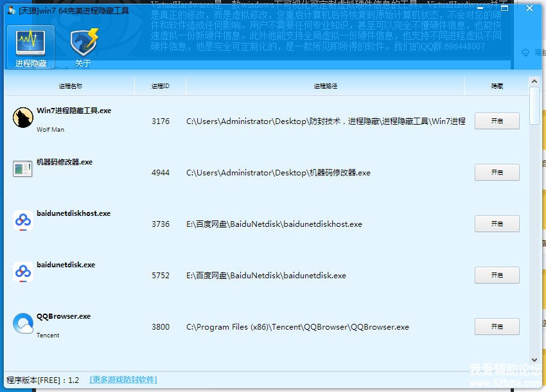Enable hiding for baidunetdiskhost.exe
The image size is (546, 392).
[x=497, y=224]
